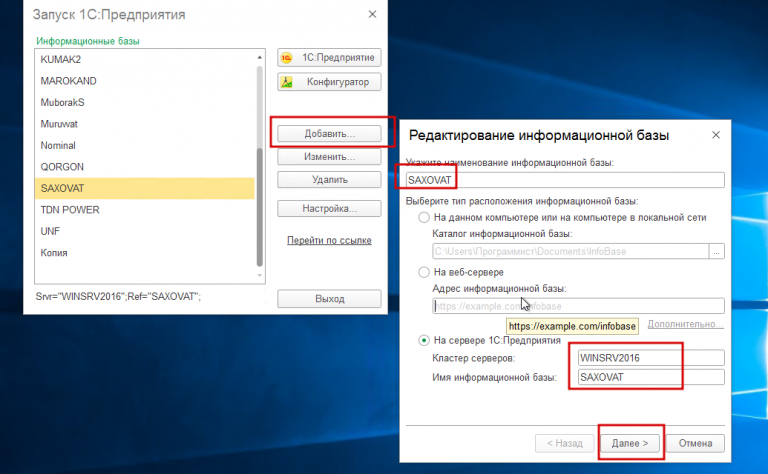The height and width of the screenshot is (474, 768).
Task: Click Кластер серверов field WINSRV2016
Action: coord(651,358)
